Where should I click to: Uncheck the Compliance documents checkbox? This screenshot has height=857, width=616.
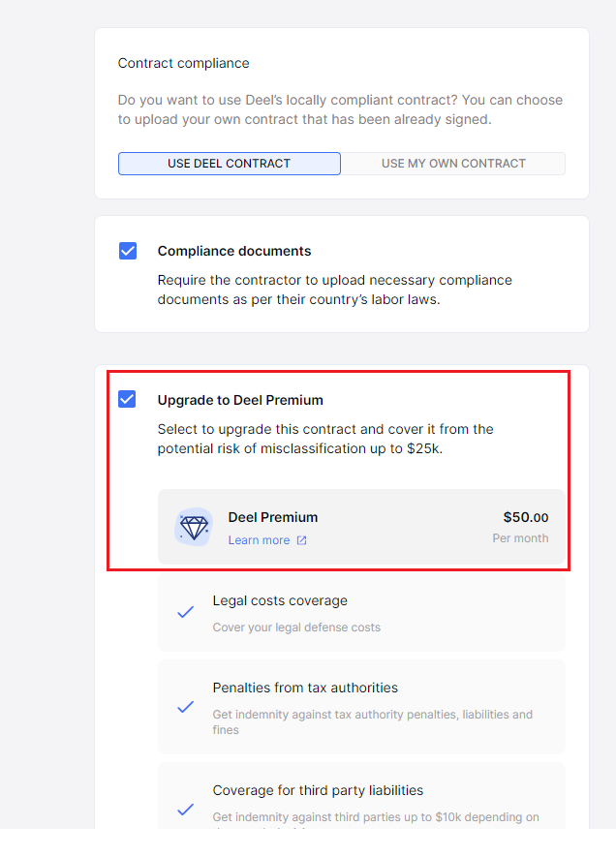point(127,251)
